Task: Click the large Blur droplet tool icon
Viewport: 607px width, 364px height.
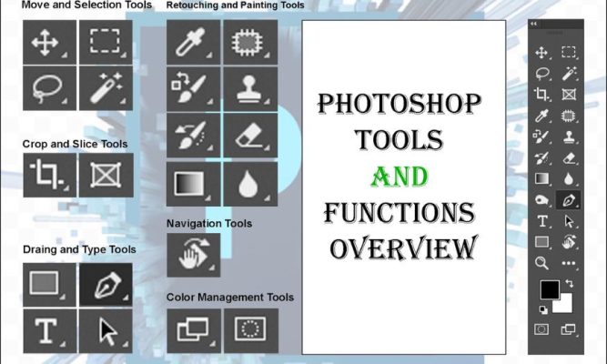Action: [x=250, y=184]
